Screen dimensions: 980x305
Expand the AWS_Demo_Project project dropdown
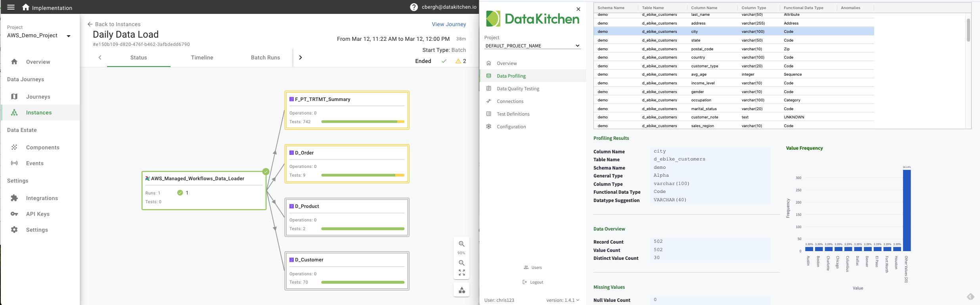point(69,36)
